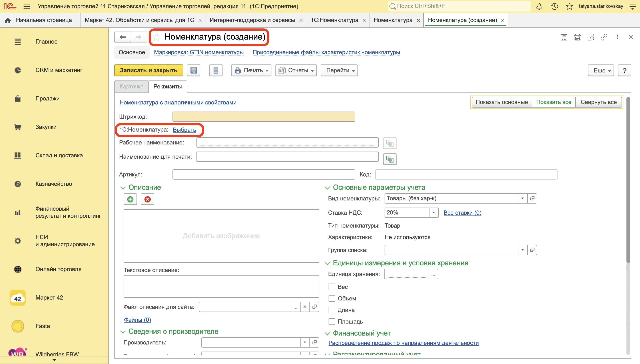The image size is (640, 364).
Task: Click the Артикул input field
Action: pos(264,174)
